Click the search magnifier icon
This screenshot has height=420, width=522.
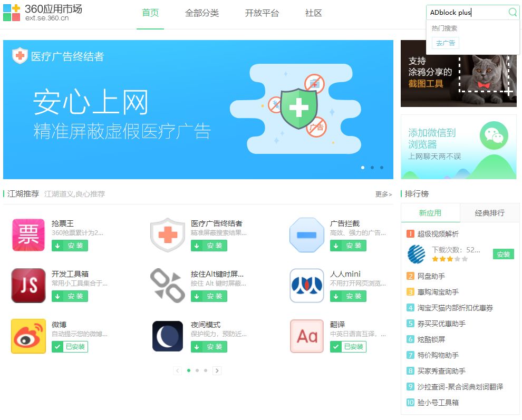point(513,12)
